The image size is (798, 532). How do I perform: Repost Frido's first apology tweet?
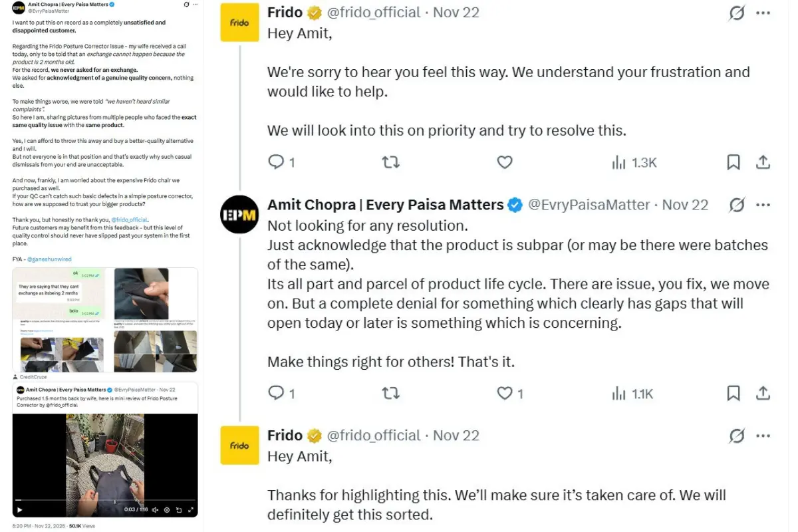390,162
